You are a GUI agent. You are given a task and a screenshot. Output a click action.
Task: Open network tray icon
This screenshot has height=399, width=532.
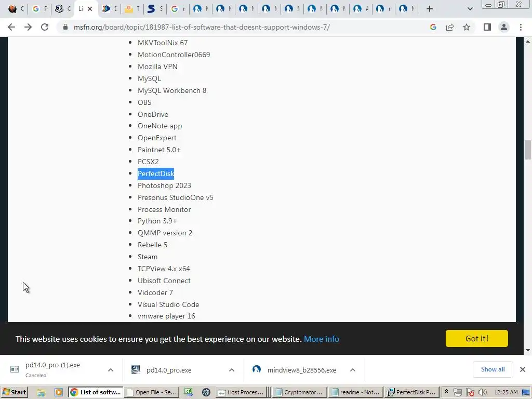pyautogui.click(x=457, y=393)
